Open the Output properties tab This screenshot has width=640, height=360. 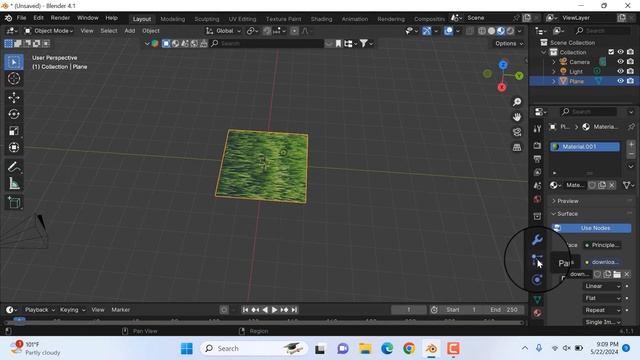pos(537,159)
